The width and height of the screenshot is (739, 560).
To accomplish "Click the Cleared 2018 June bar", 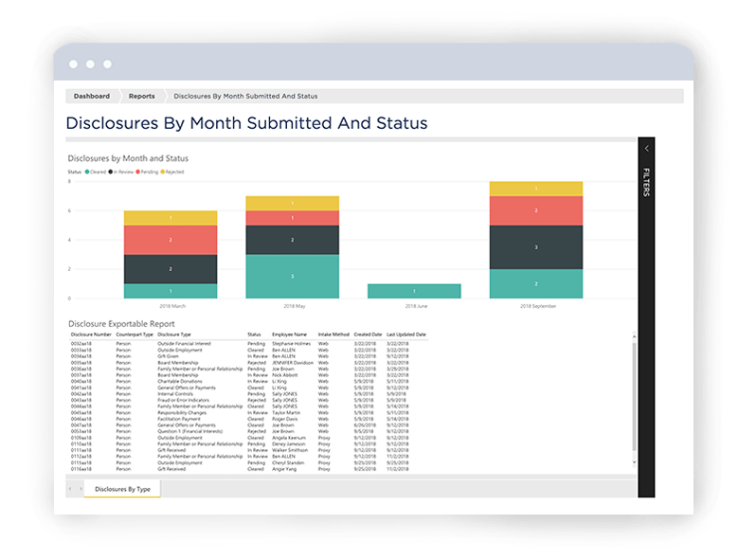I will point(414,291).
